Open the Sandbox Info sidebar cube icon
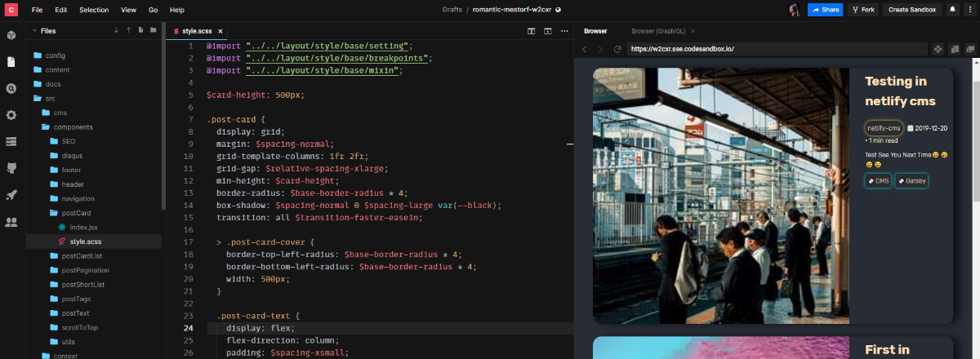The image size is (980, 359). [11, 35]
